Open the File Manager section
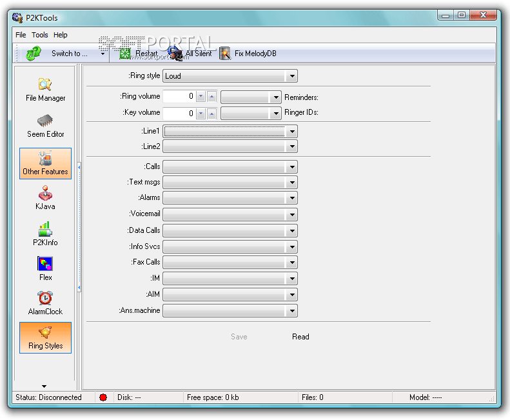Screen dimensions: 510x420 (x=45, y=90)
